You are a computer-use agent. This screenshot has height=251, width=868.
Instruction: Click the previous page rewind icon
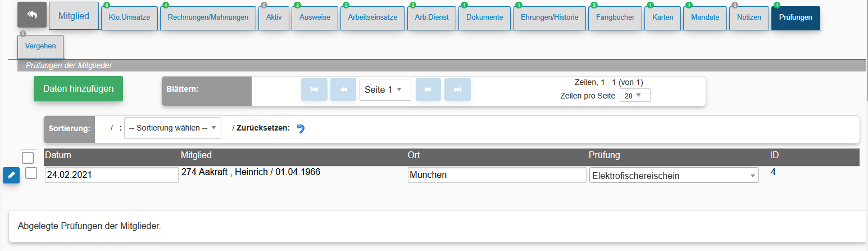(x=343, y=89)
